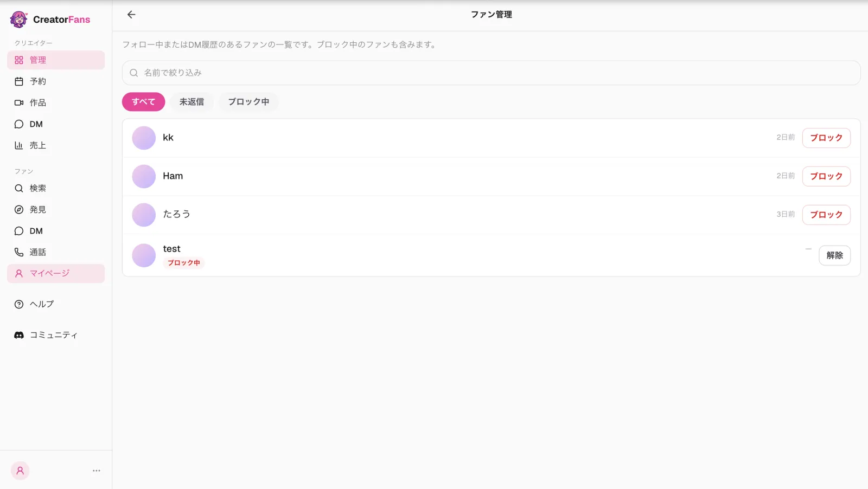868x489 pixels.
Task: Block the fan named Ham
Action: click(826, 176)
